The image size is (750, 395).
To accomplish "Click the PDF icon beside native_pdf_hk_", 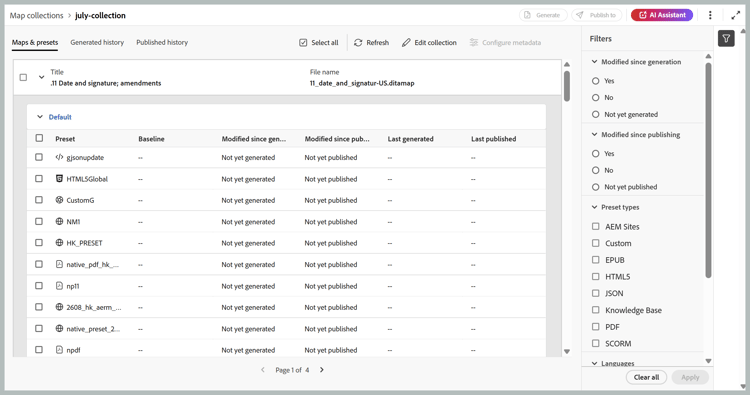I will (59, 264).
